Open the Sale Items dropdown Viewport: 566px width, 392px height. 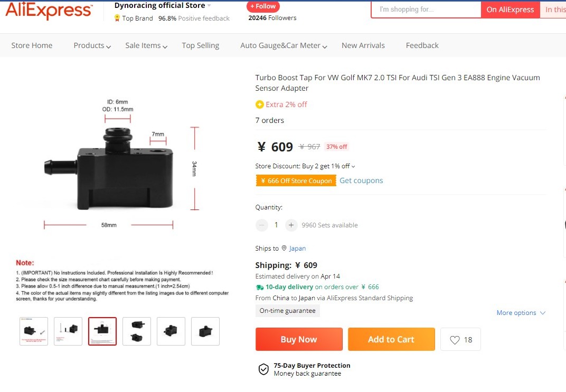point(146,46)
